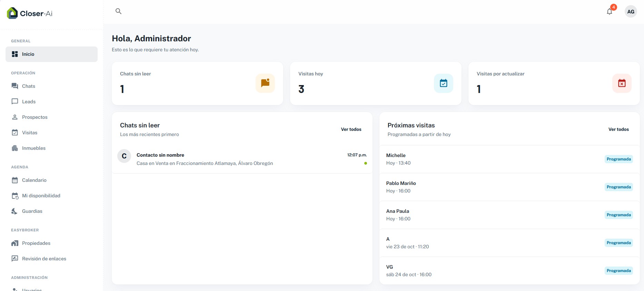Open visit A on vie 23 de oct

509,243
